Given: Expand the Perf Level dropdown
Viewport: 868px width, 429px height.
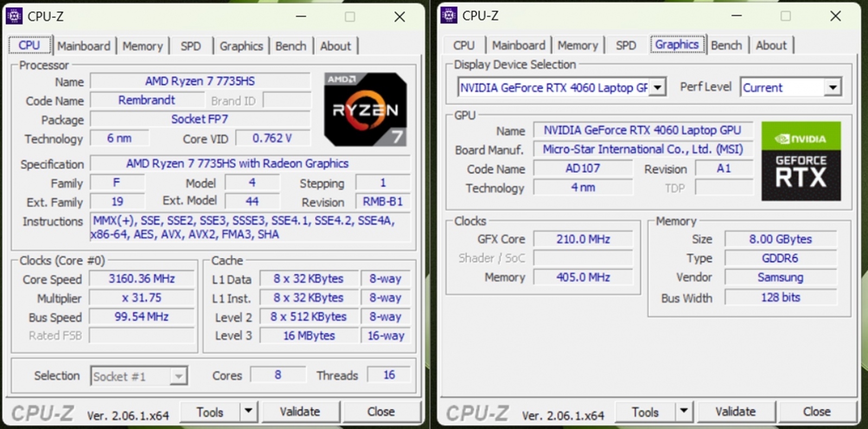Looking at the screenshot, I should [x=832, y=87].
